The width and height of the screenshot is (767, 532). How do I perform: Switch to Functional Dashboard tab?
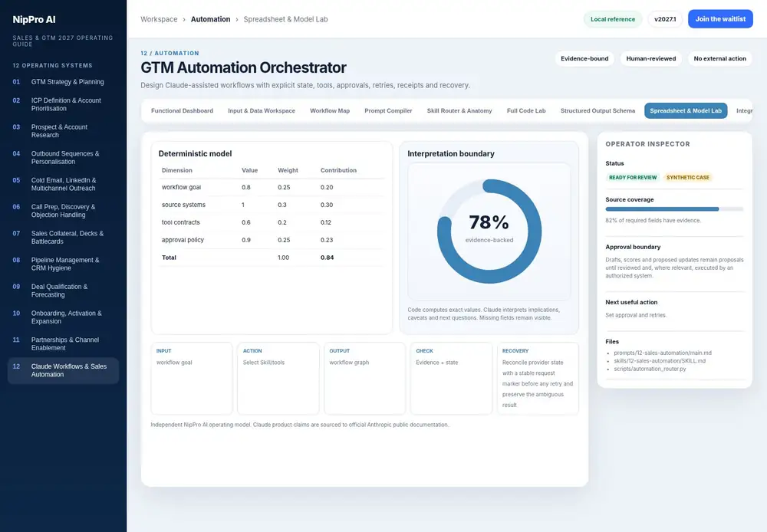(182, 111)
